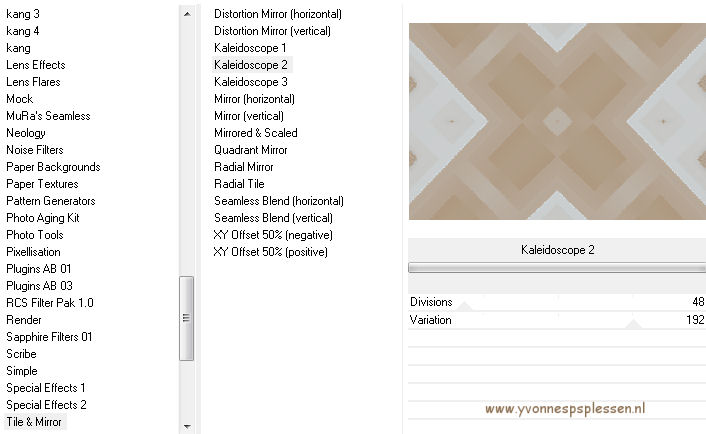Select Pixellisation category
Screen dimensions: 706x434
click(x=33, y=252)
